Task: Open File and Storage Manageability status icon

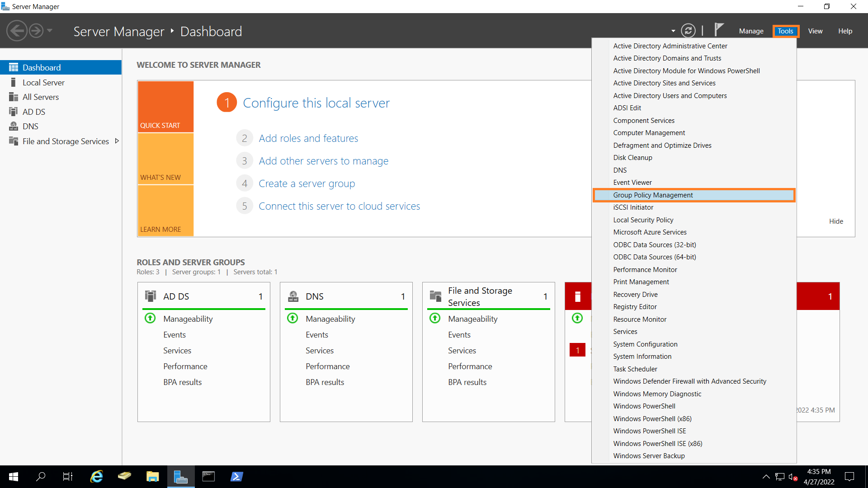Action: (x=435, y=318)
